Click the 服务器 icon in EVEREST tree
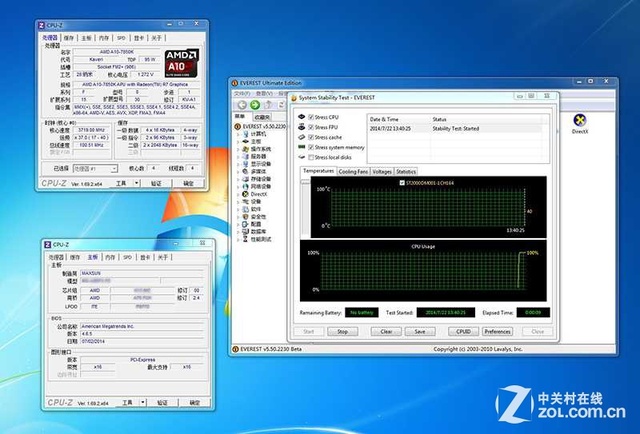640x434 pixels. tap(246, 156)
